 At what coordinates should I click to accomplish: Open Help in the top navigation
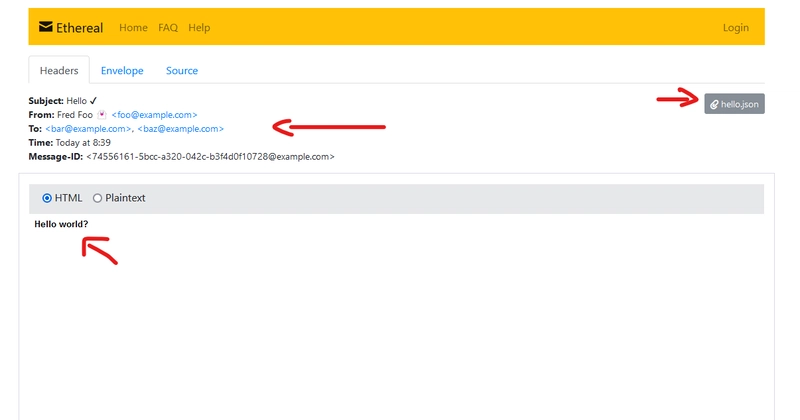pos(199,28)
